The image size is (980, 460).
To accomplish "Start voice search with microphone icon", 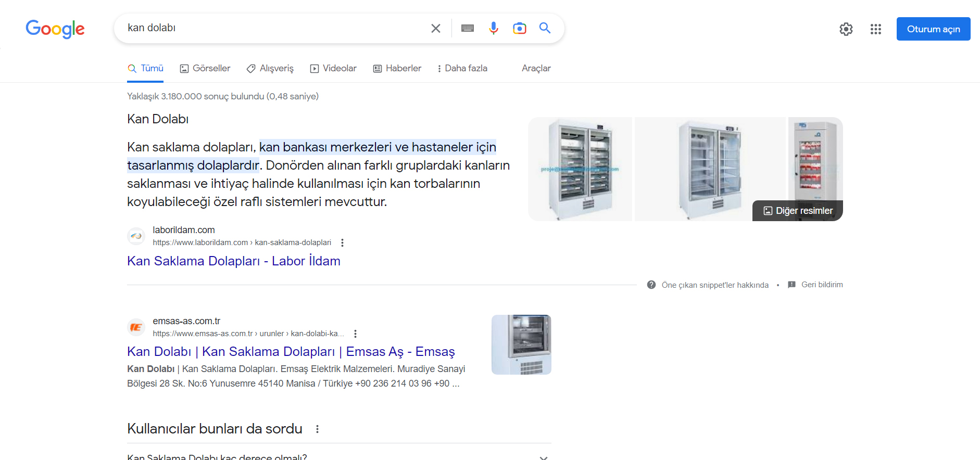I will click(494, 28).
